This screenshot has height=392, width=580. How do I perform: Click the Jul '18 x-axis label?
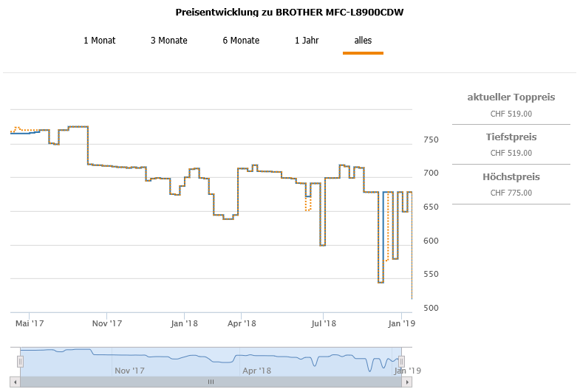coord(324,323)
